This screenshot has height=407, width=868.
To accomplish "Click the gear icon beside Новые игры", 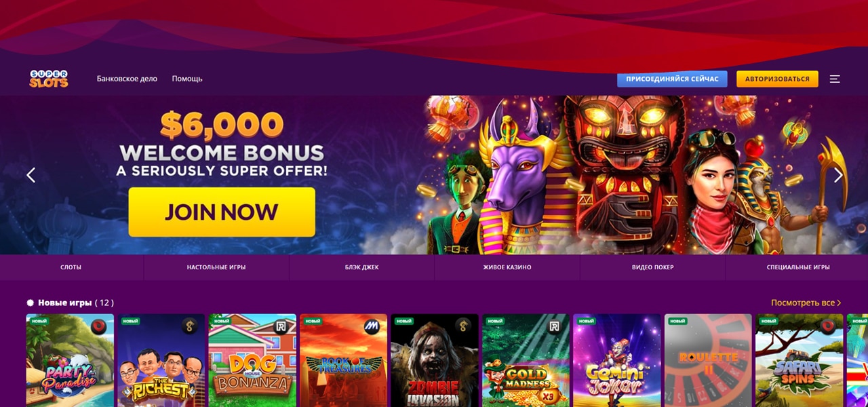I will coord(30,303).
